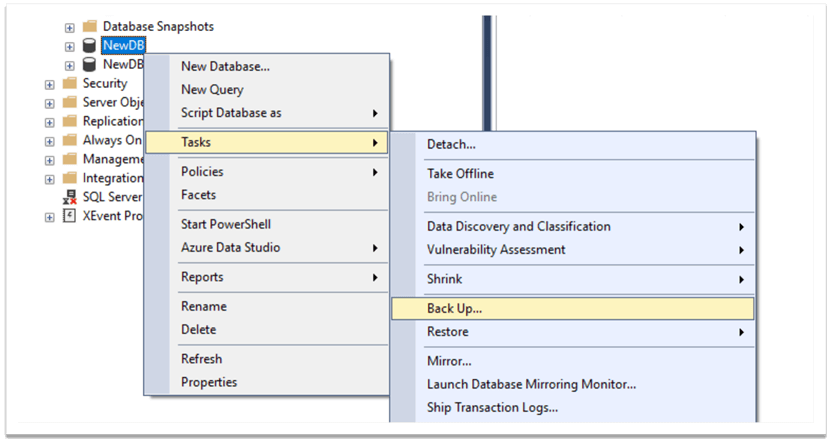
Task: Select Detach... in the Tasks submenu
Action: [451, 144]
